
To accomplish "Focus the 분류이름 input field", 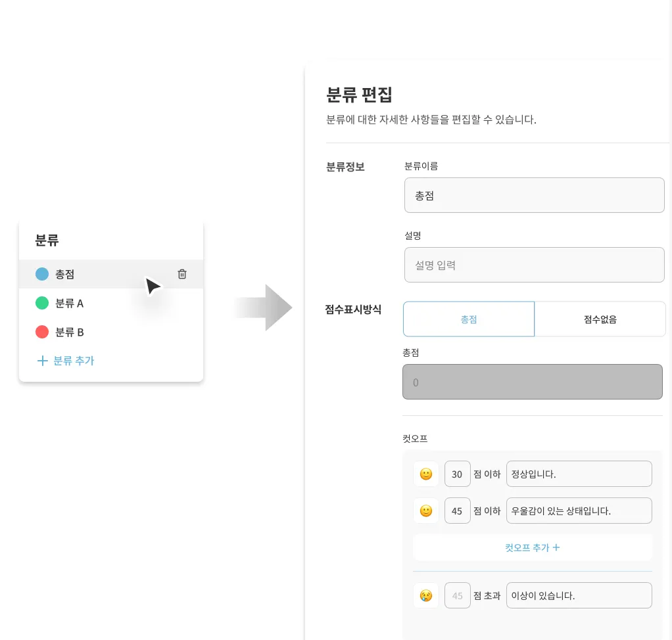I will pos(534,195).
